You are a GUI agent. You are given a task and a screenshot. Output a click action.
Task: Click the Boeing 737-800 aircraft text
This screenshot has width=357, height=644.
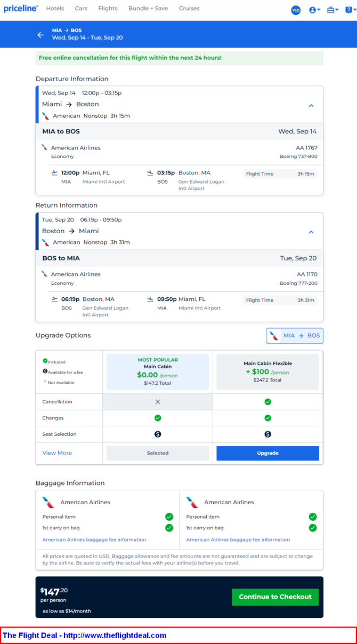[x=298, y=156]
